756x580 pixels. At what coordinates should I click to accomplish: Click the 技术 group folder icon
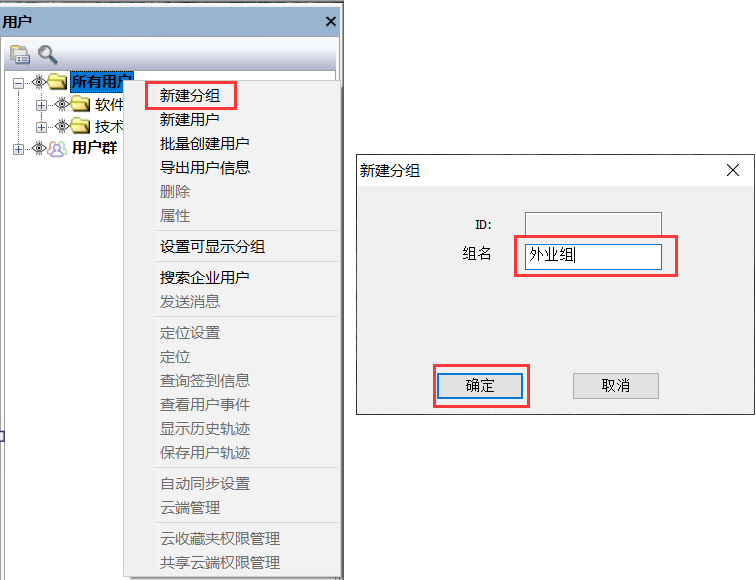tap(81, 126)
